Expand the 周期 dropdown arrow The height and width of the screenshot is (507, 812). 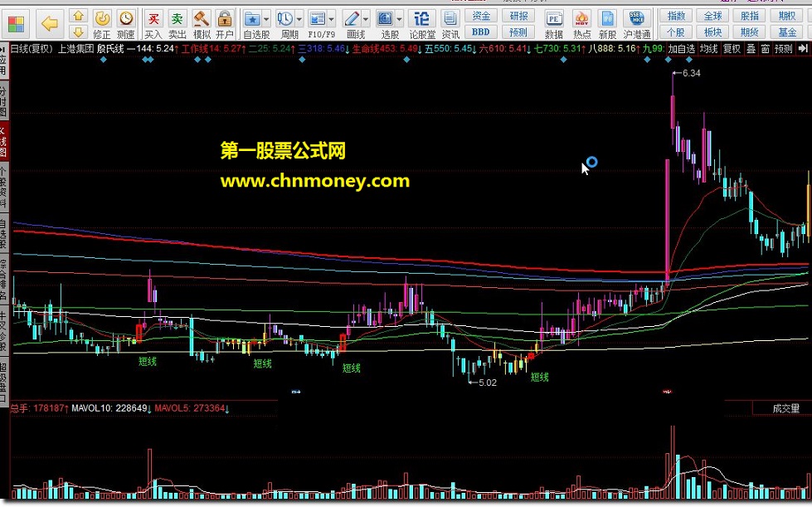click(299, 20)
